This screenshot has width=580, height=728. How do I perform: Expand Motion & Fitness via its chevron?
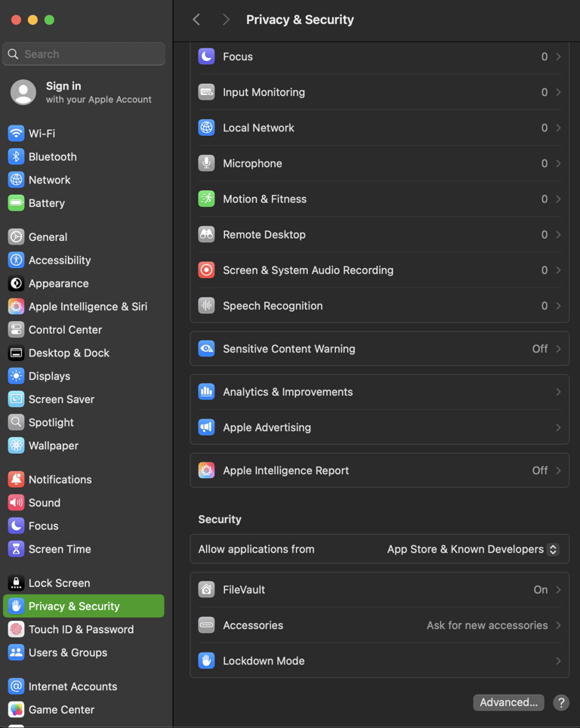[x=558, y=199]
